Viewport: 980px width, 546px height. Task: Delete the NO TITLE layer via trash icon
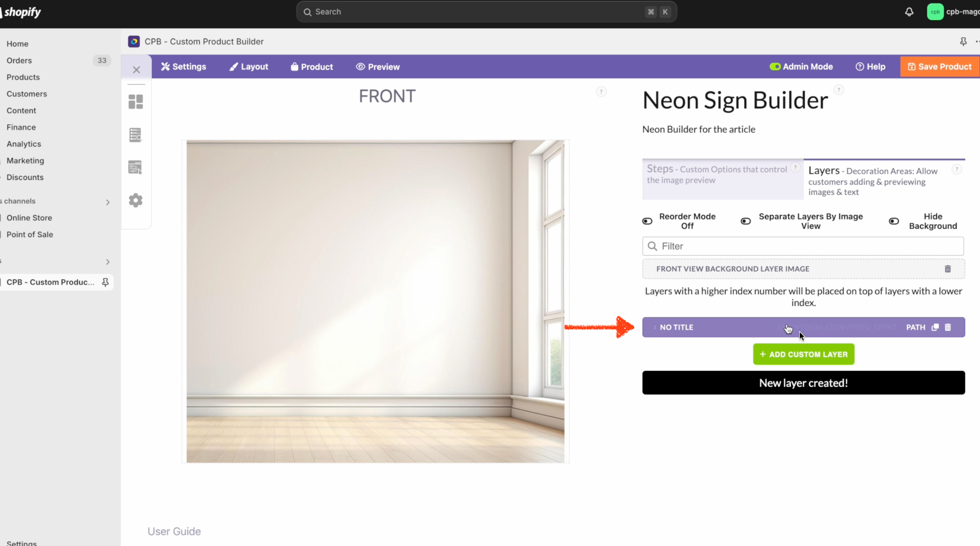948,327
